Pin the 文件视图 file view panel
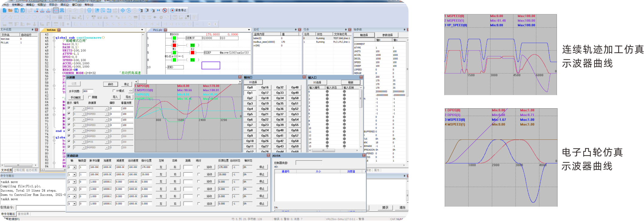The height and width of the screenshot is (221, 644). pos(32,30)
